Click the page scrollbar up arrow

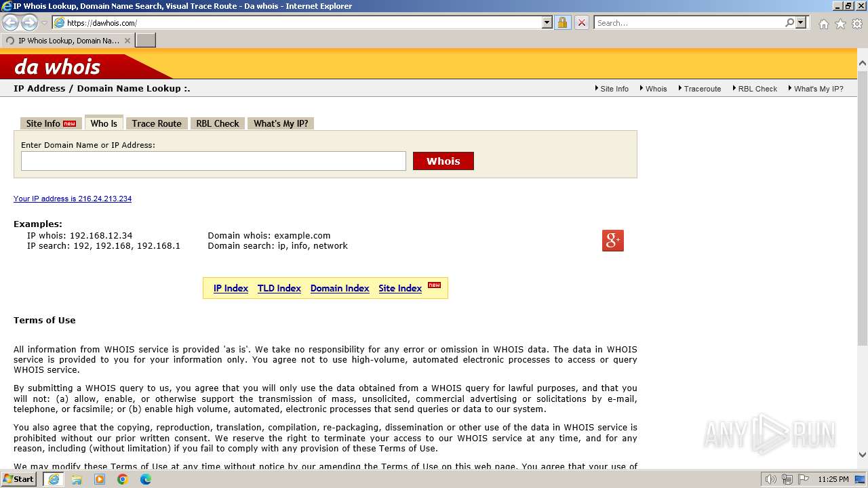tap(862, 64)
